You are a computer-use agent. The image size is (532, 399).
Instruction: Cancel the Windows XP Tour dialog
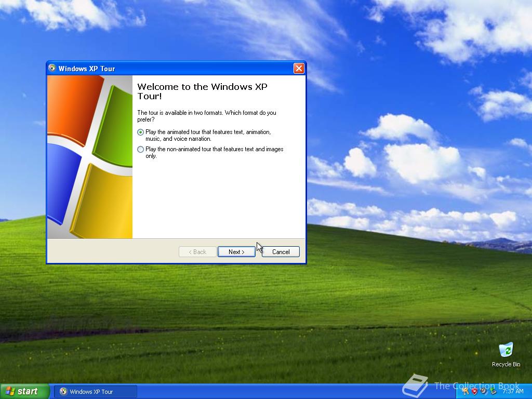[x=281, y=252]
